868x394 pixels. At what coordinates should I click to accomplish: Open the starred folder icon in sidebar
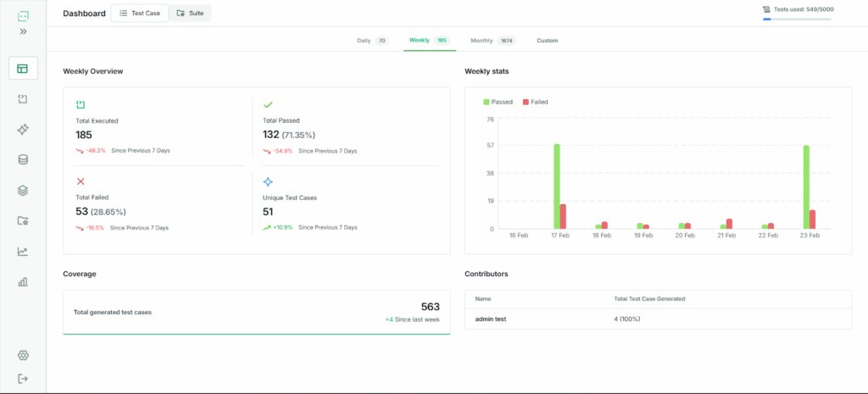coord(23,221)
